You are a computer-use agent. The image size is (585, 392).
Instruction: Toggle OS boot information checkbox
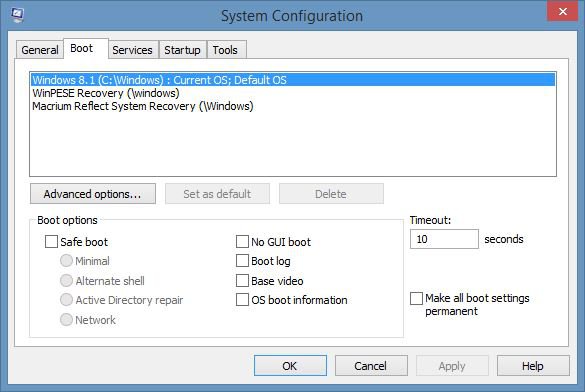(x=242, y=300)
